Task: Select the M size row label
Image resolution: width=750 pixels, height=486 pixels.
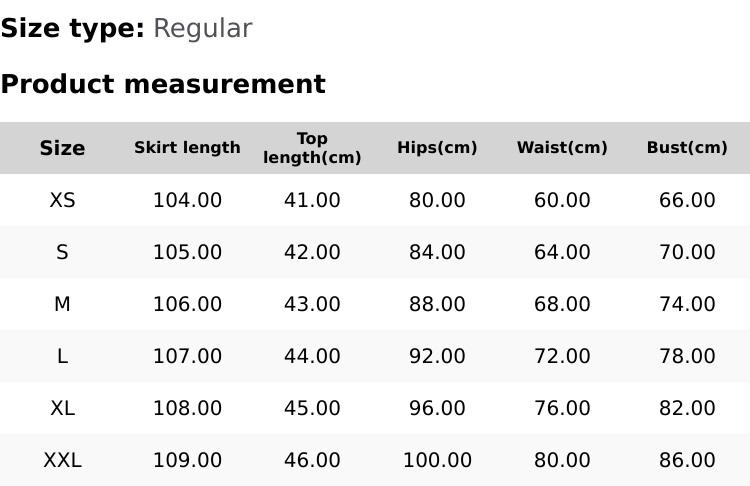Action: click(62, 304)
